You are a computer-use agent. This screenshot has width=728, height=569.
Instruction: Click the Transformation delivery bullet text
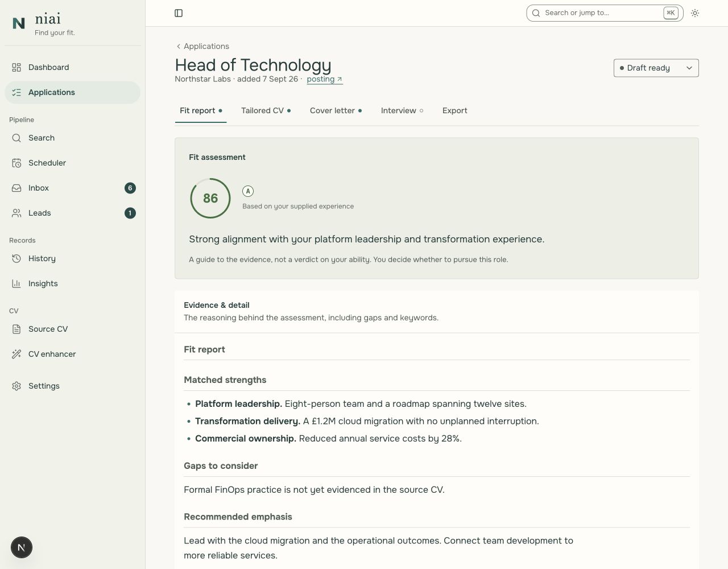[x=367, y=421]
